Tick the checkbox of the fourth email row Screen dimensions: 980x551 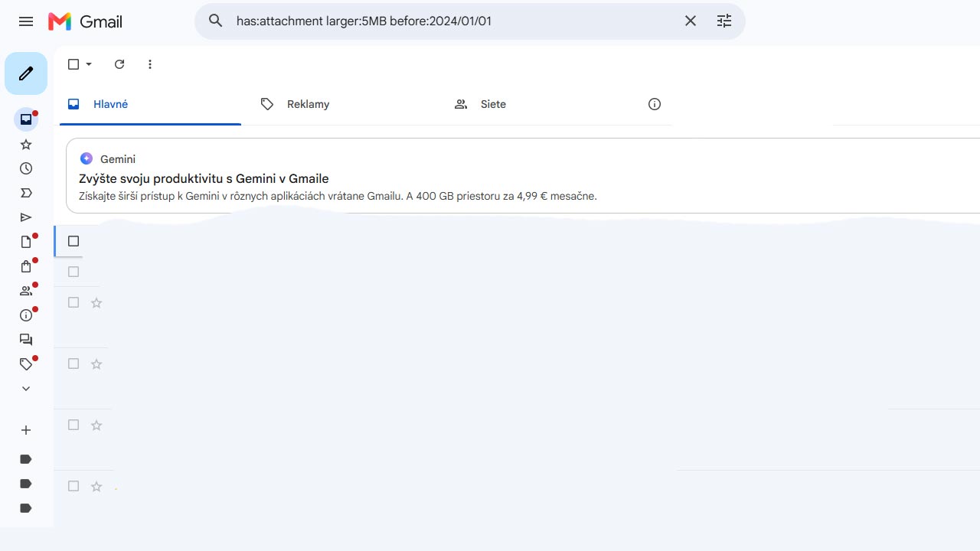(x=73, y=364)
